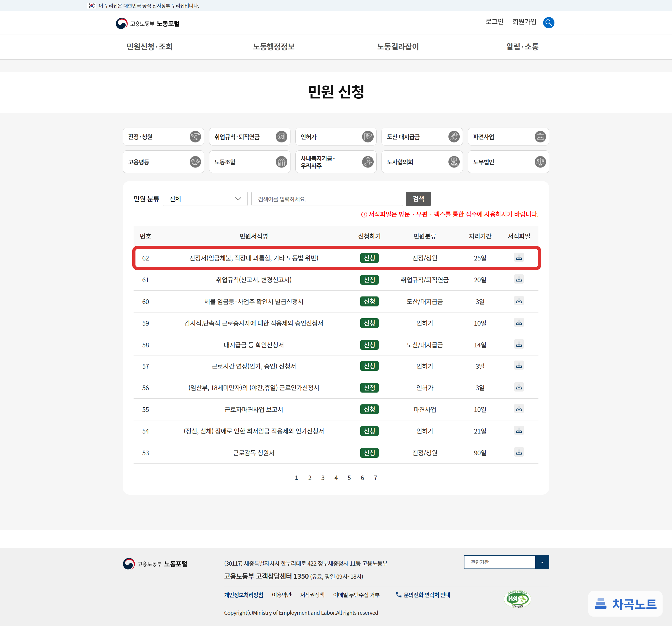This screenshot has height=626, width=672.
Task: Open the 취업규칙·퇴직연금 category card
Action: (x=250, y=137)
